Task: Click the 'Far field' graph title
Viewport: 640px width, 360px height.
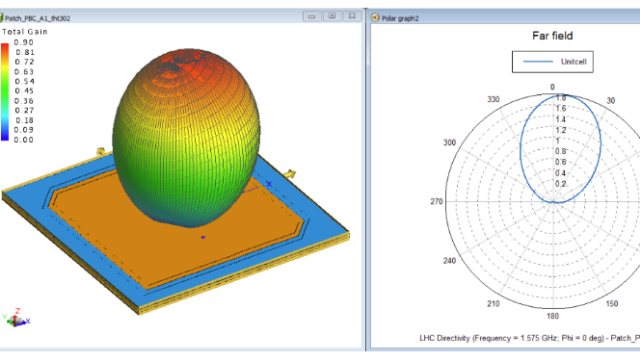Action: click(x=552, y=36)
